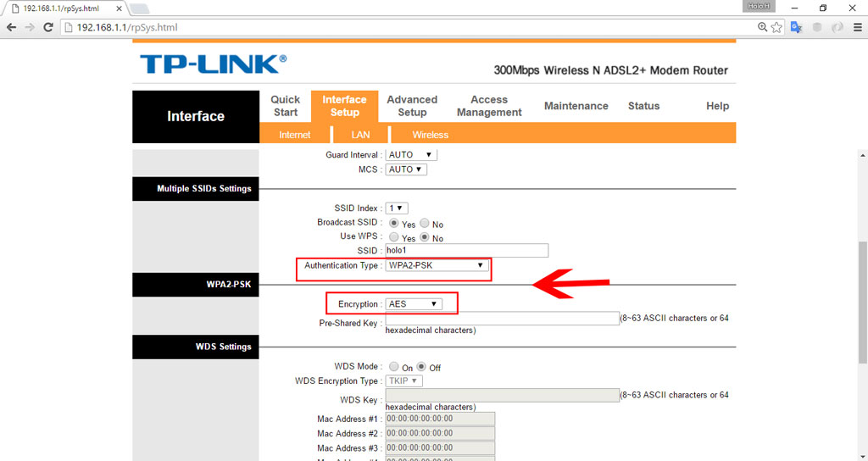The image size is (868, 461).
Task: Click the address bar URL
Action: [127, 27]
